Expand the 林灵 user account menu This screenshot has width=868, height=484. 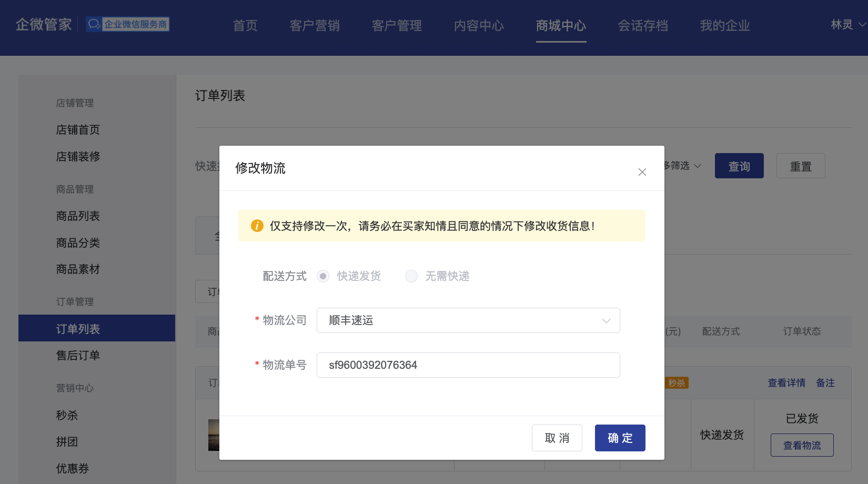point(848,25)
